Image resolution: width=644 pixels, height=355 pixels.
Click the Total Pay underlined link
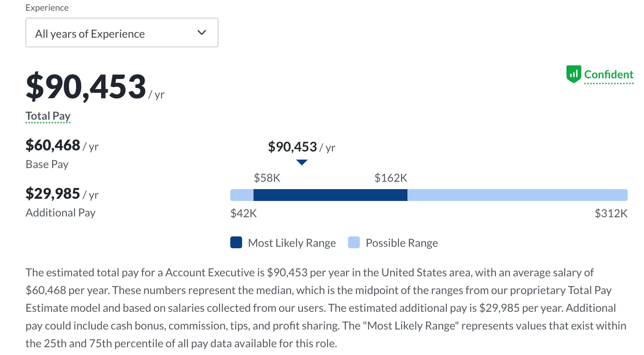(48, 116)
